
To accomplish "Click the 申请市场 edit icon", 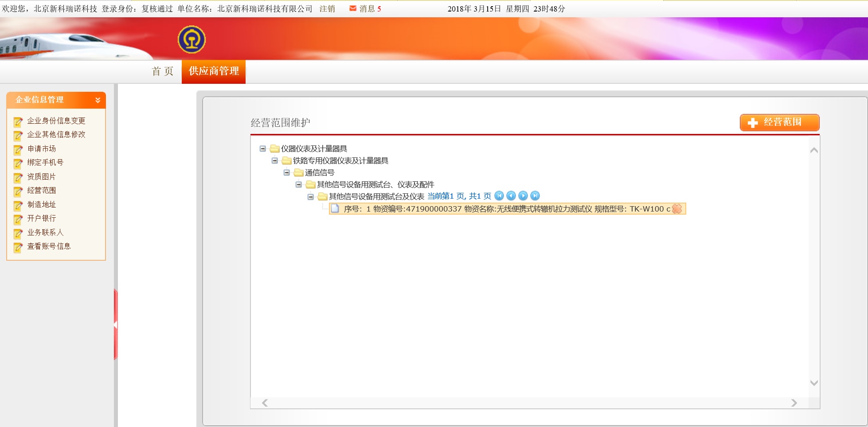I will pos(18,149).
